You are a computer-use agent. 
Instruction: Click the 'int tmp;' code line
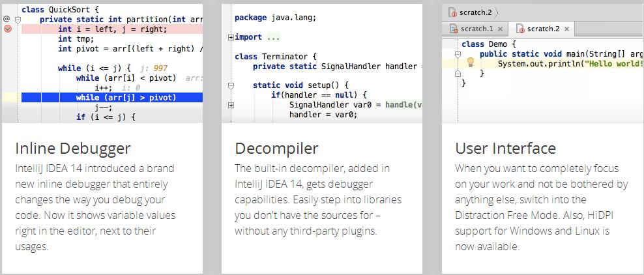76,39
